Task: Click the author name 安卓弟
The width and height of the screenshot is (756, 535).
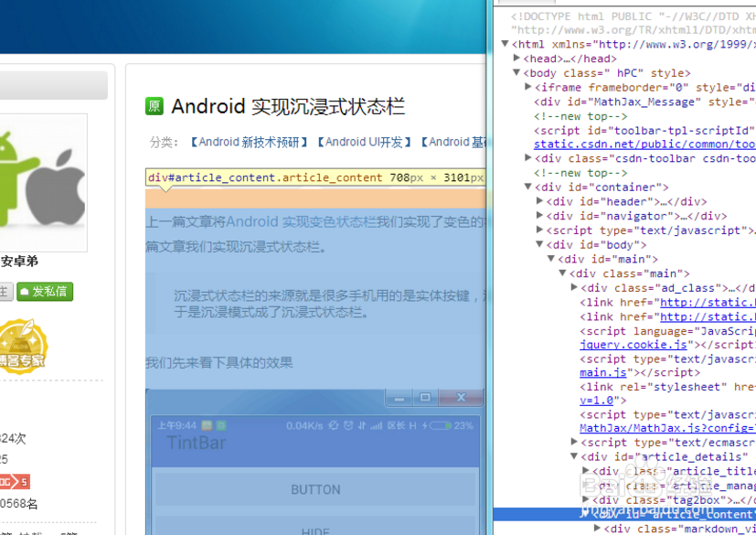Action: click(19, 262)
